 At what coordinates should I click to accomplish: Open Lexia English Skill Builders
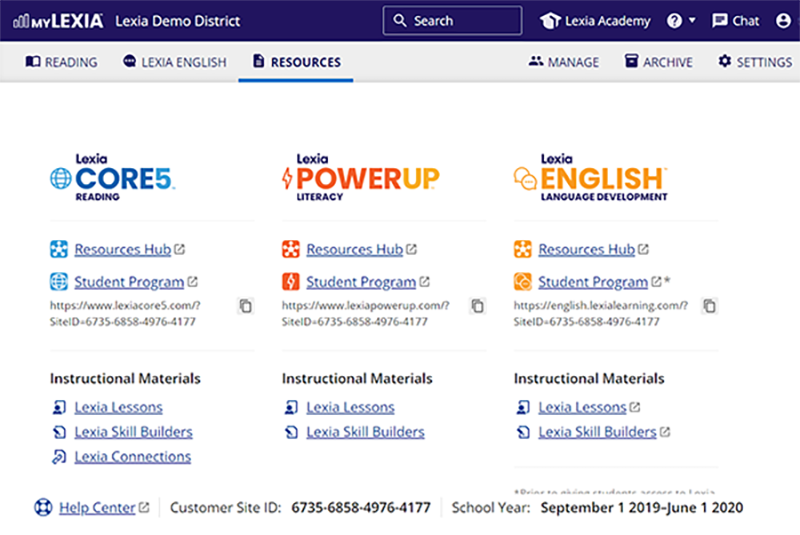coord(597,431)
